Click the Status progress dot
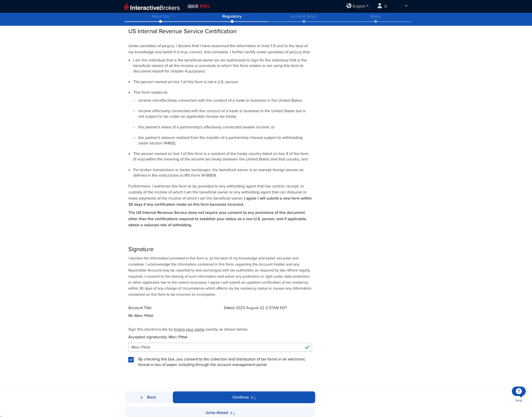The image size is (532, 417). point(375,21)
